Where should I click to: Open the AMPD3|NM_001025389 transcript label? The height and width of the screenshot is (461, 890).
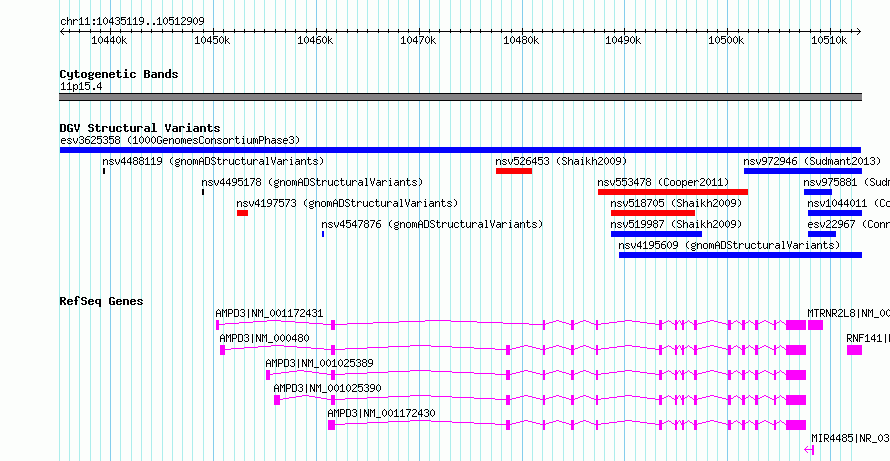point(320,363)
